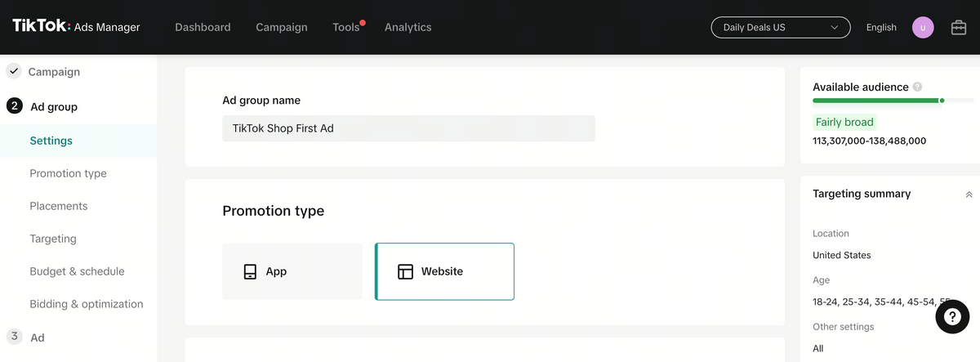Screen dimensions: 980x362
Task: Click the user avatar icon
Action: pos(923,28)
